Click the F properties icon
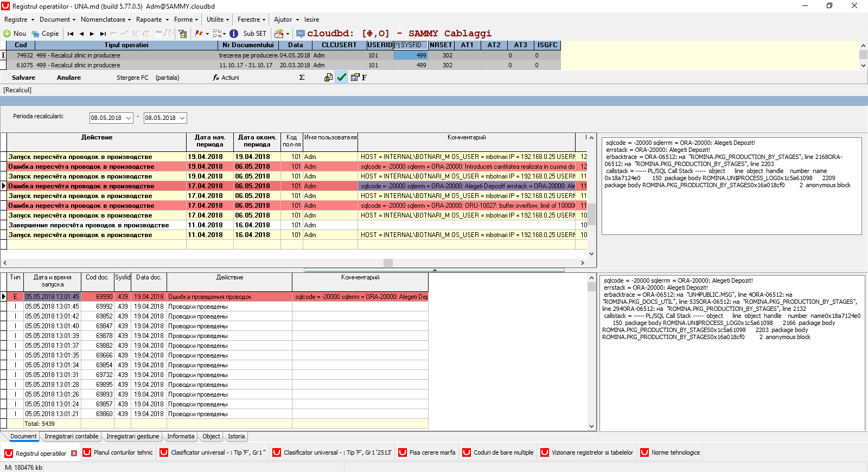This screenshot has width=868, height=472. [359, 78]
